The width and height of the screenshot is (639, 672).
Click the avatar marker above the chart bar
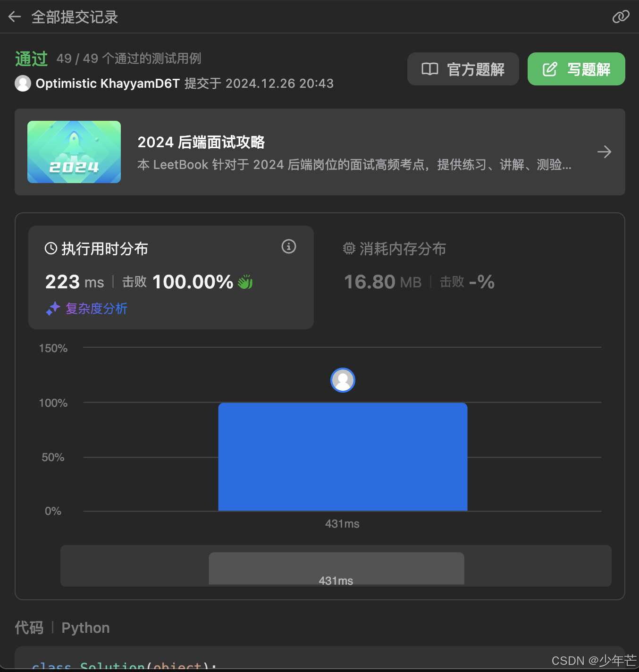[343, 380]
